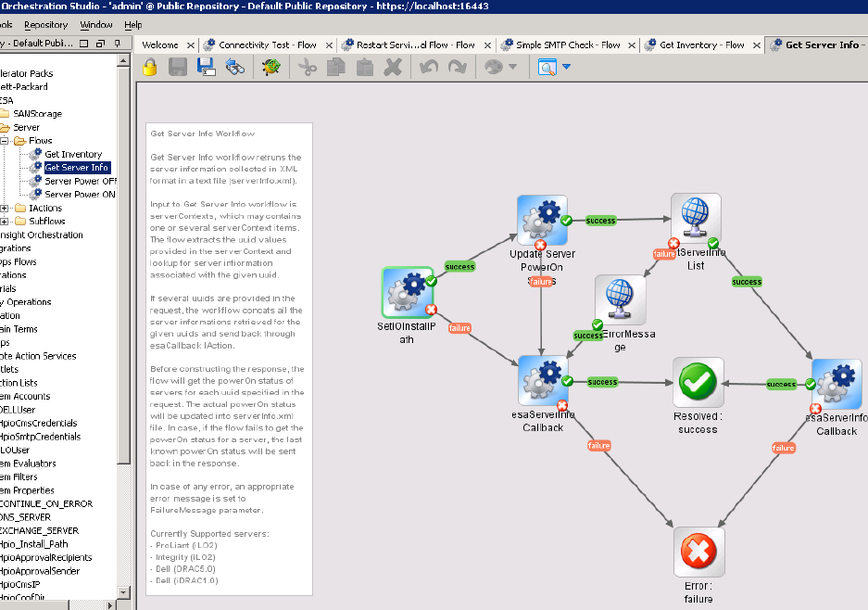
Task: Select the Error : failure red X step
Action: tap(698, 553)
